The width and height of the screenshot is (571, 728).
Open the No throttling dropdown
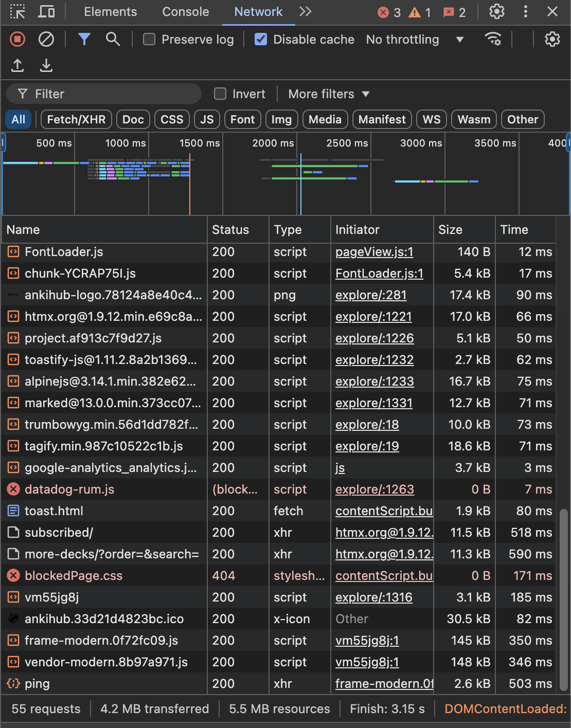click(415, 40)
